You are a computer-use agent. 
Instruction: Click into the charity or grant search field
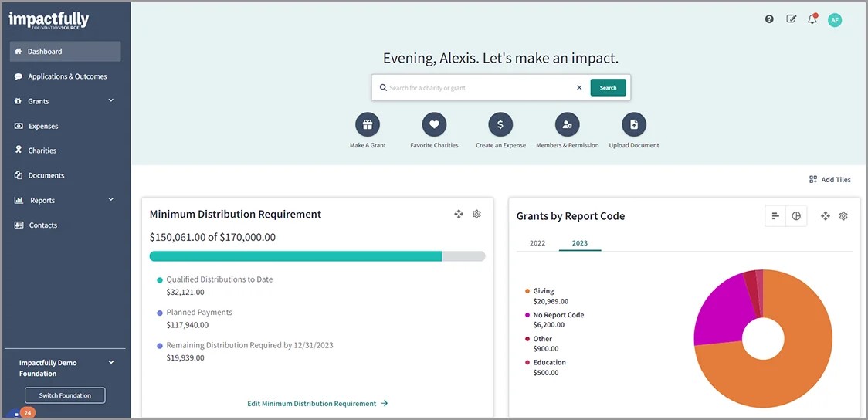(480, 87)
